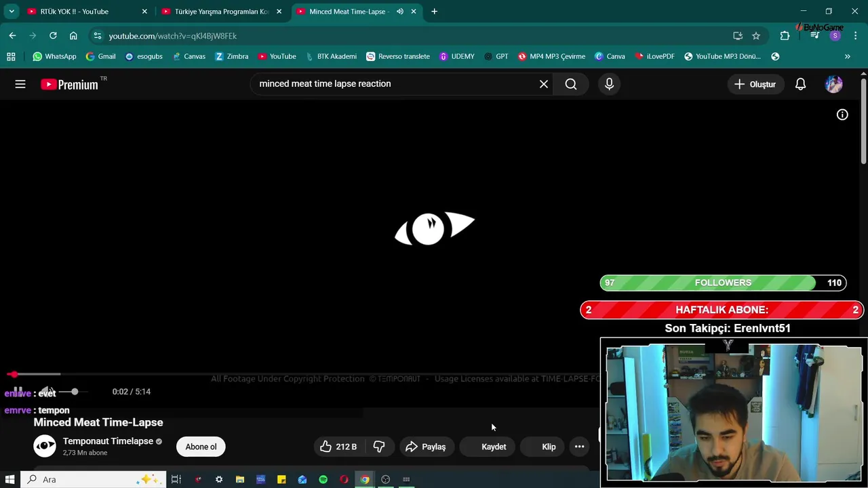Mute tab audio on Minced Meat tab

400,12
